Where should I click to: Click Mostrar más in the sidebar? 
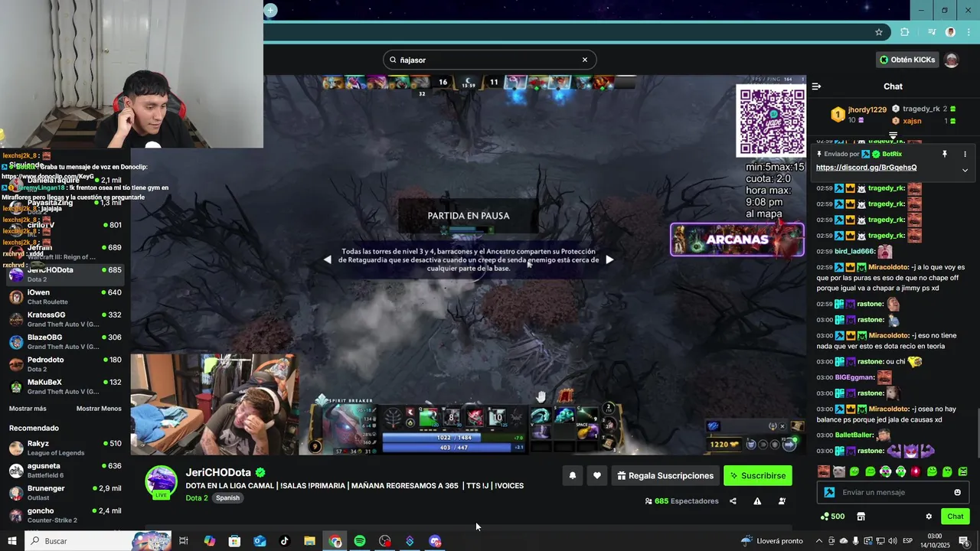28,409
